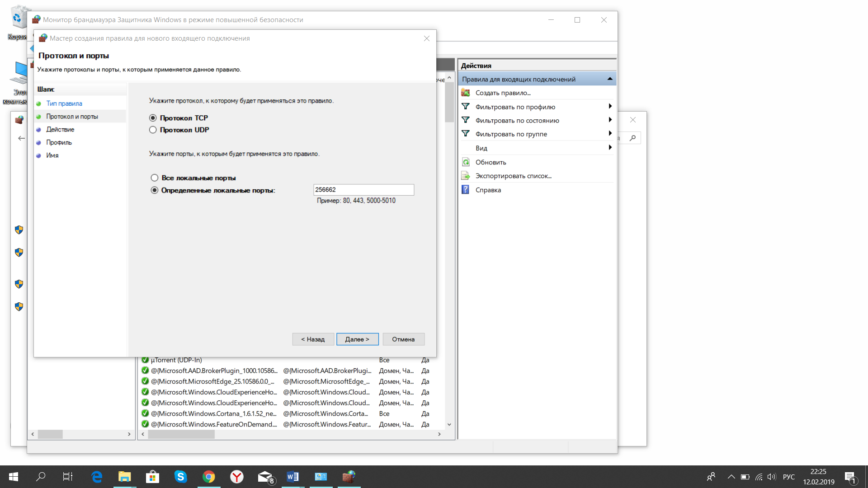
Task: Switch to Word from taskbar
Action: (x=292, y=477)
